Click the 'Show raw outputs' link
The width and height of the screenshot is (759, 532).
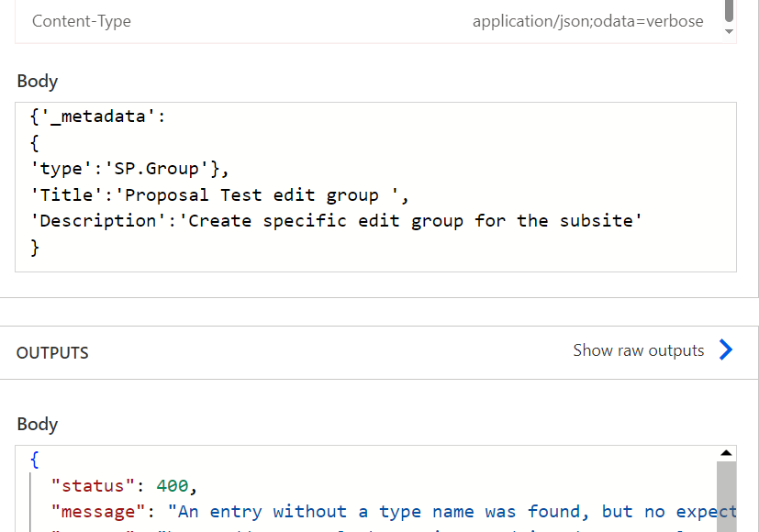tap(639, 350)
